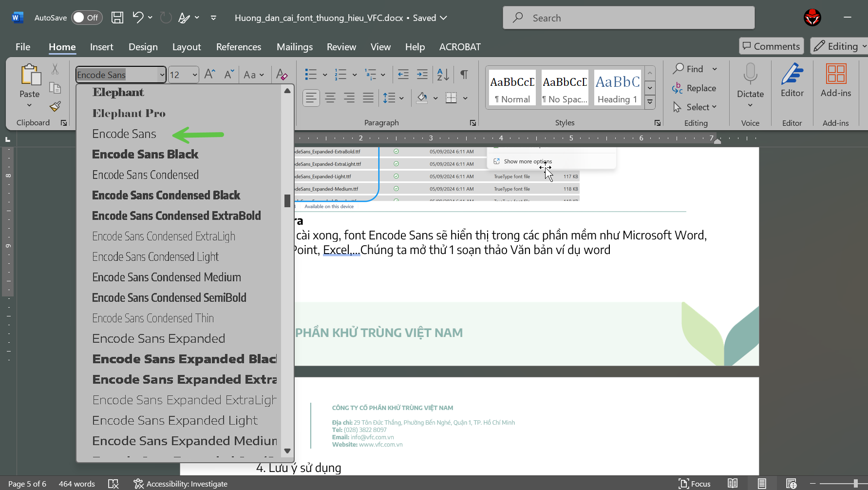Open the Paragraph settings dialog launcher
The height and width of the screenshot is (490, 868).
[x=472, y=123]
